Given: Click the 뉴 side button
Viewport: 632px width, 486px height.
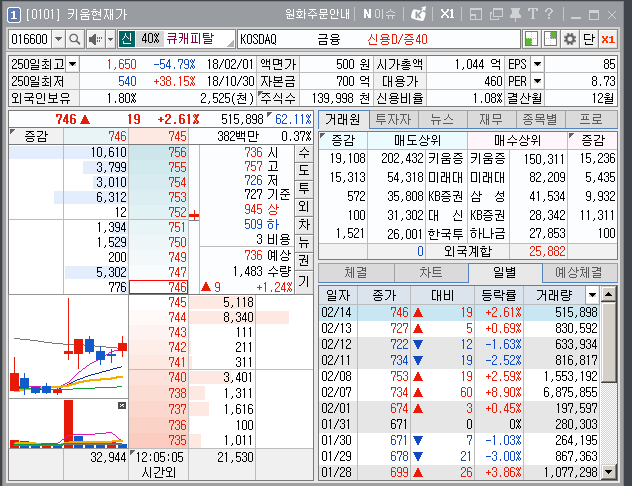Looking at the screenshot, I should tap(304, 243).
